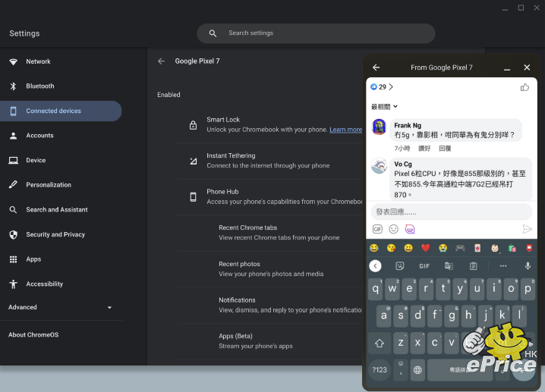The height and width of the screenshot is (392, 545).
Task: Open the Bluetooth settings section
Action: point(40,86)
